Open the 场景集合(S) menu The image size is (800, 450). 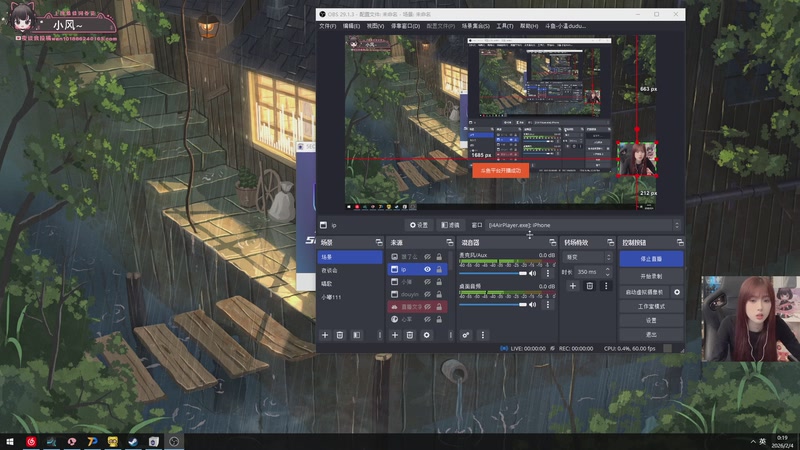[476, 26]
